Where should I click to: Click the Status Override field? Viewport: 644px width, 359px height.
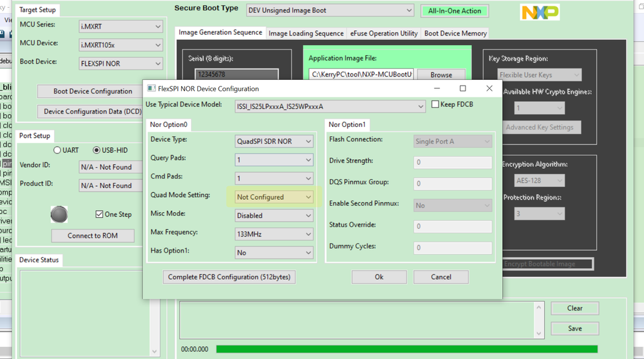[x=453, y=226]
